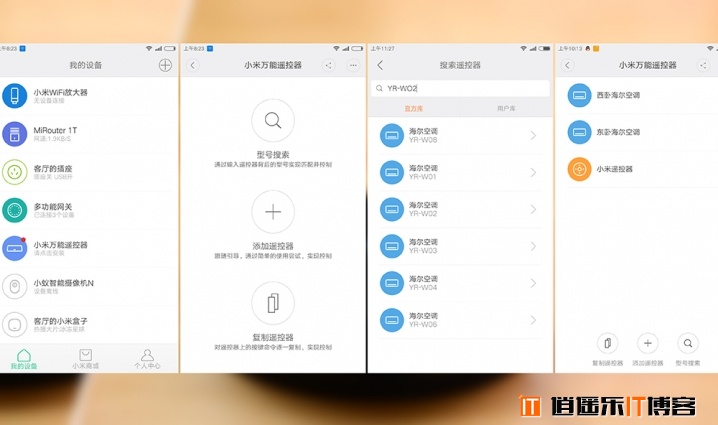
Task: Click the 多功能网关 label
Action: point(53,207)
